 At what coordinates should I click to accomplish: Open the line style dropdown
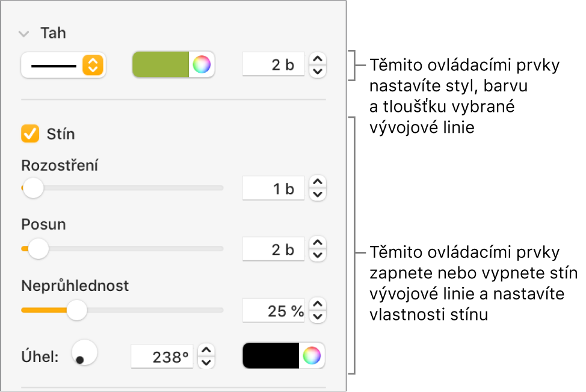pyautogui.click(x=63, y=65)
